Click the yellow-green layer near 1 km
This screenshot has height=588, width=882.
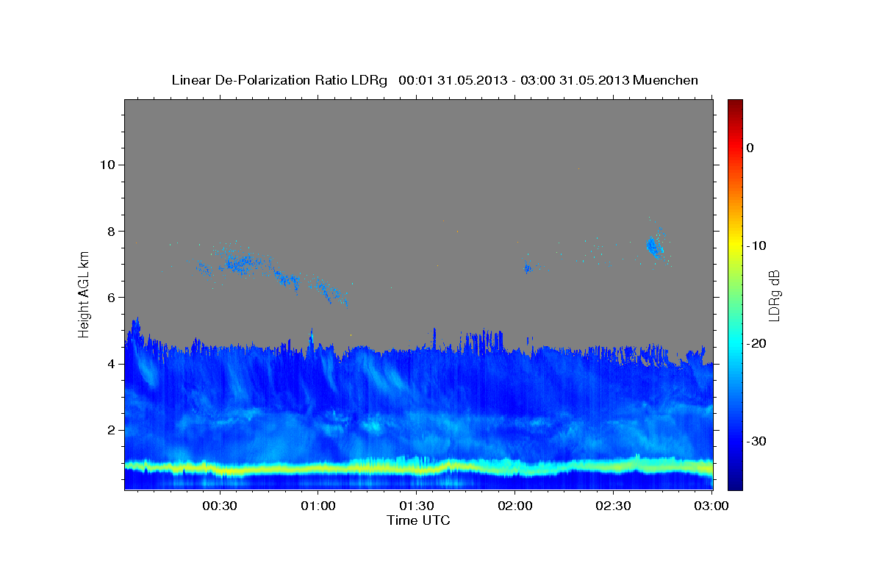pyautogui.click(x=418, y=467)
